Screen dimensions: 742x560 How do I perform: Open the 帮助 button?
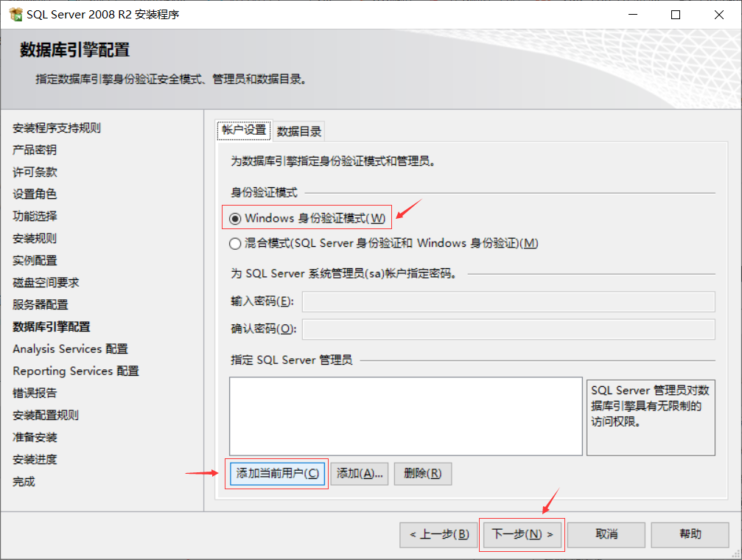(690, 534)
